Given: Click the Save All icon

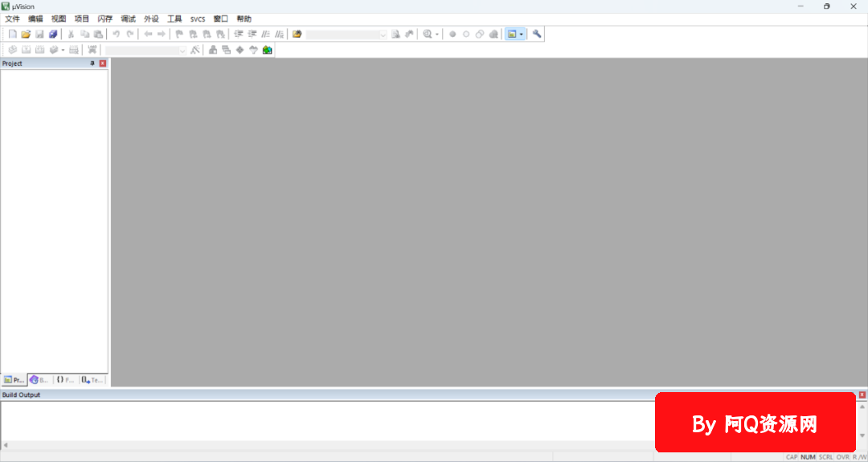Looking at the screenshot, I should tap(53, 35).
